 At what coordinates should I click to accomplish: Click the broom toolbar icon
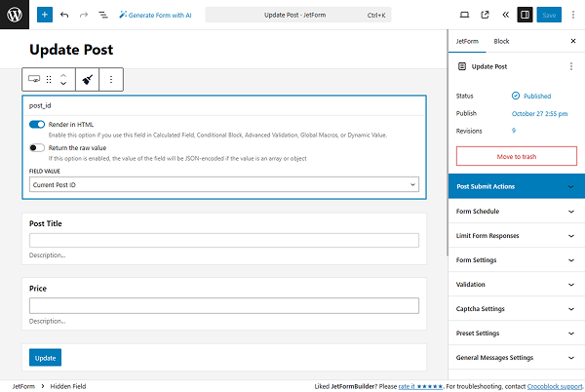tap(88, 79)
